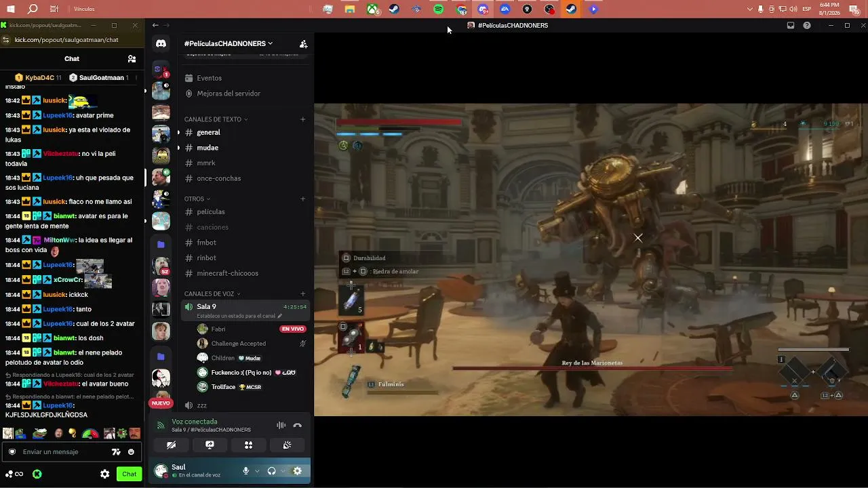868x488 pixels.
Task: Open the soundboard in Discord voice panel
Action: [288, 445]
